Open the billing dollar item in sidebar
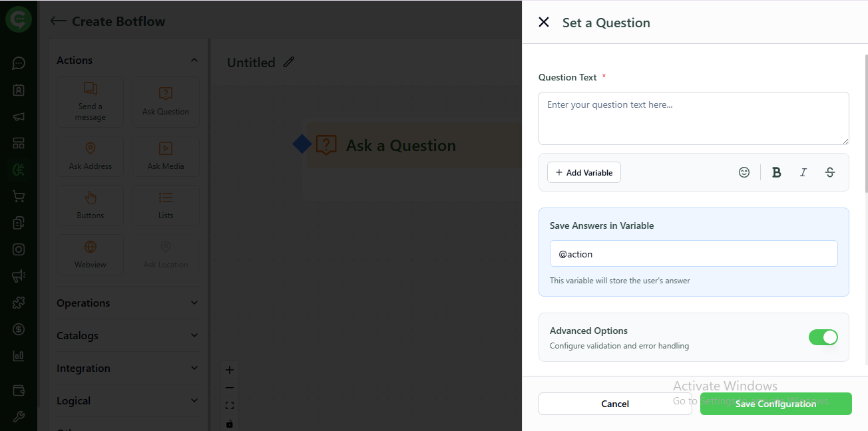This screenshot has width=868, height=431. pyautogui.click(x=19, y=329)
